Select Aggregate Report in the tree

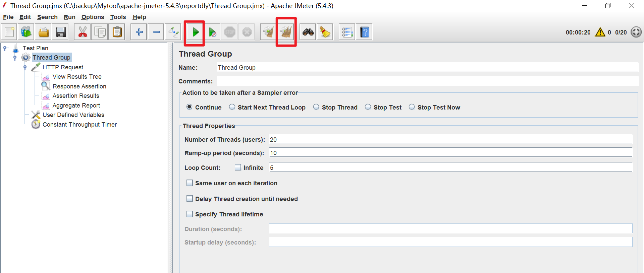click(76, 106)
